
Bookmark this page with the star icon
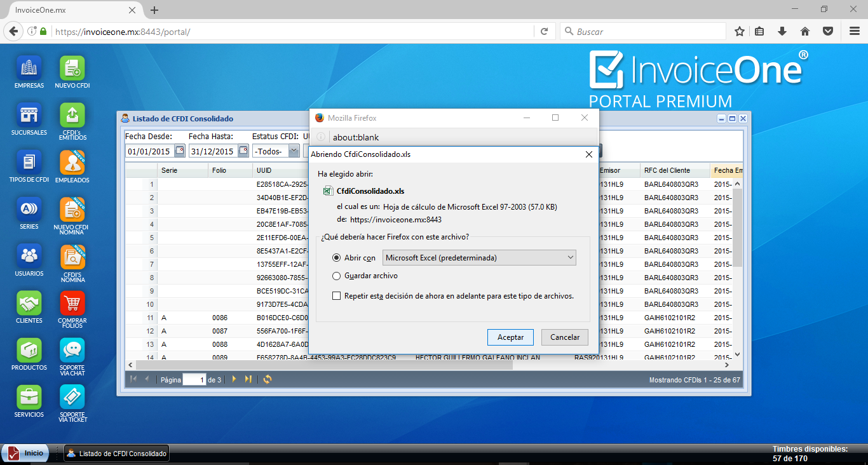[740, 31]
